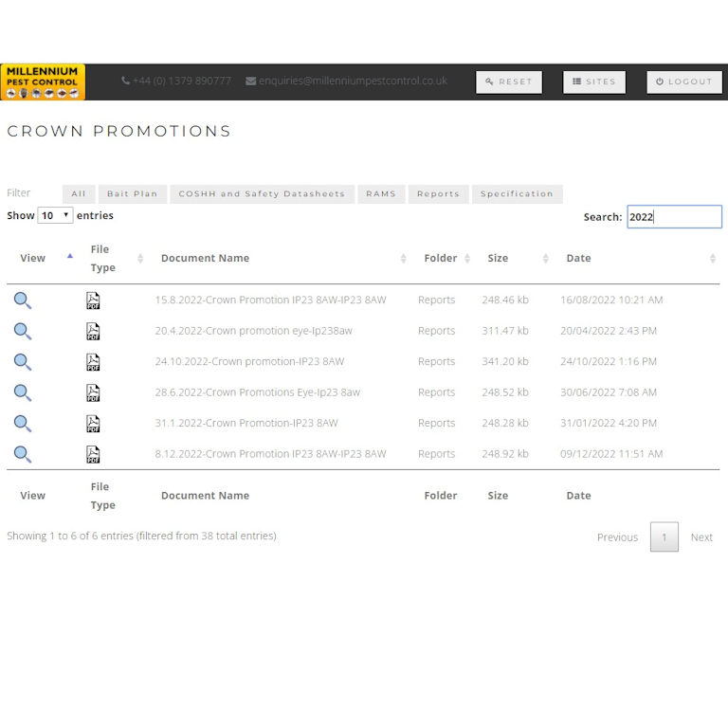728x728 pixels.
Task: Open the SITES list button
Action: click(x=594, y=82)
